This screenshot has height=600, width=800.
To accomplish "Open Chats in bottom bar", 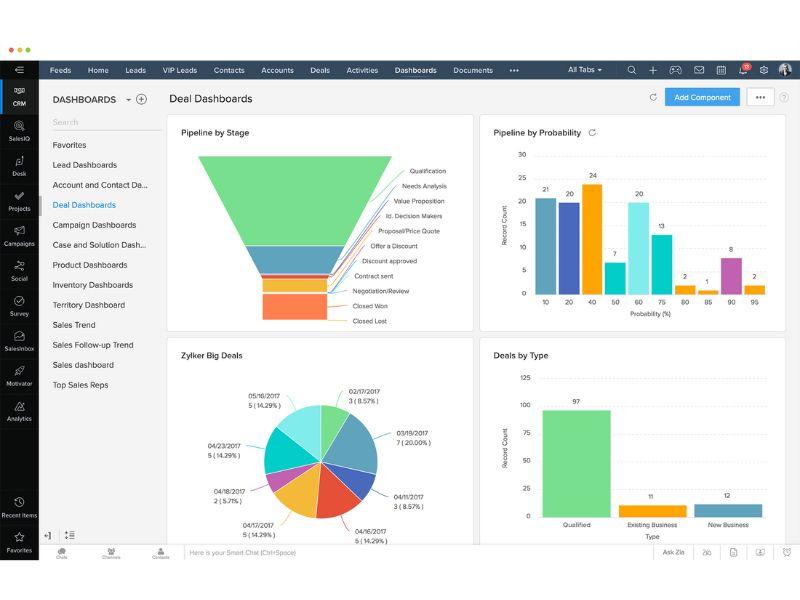I will (62, 553).
